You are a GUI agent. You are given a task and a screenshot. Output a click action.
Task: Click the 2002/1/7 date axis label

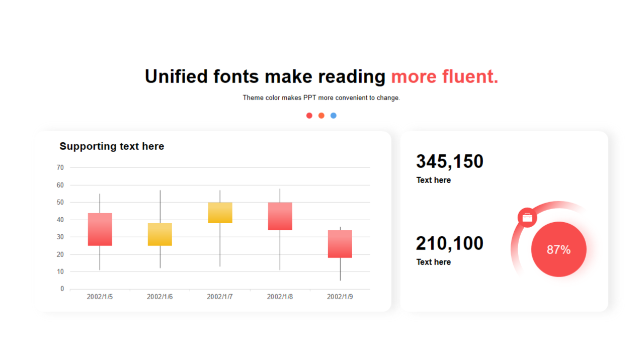pyautogui.click(x=220, y=297)
